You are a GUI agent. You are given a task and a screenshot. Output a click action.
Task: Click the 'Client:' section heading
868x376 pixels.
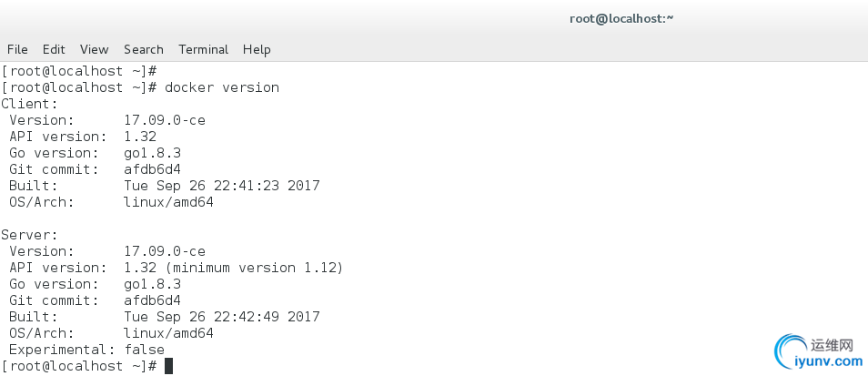(x=29, y=104)
